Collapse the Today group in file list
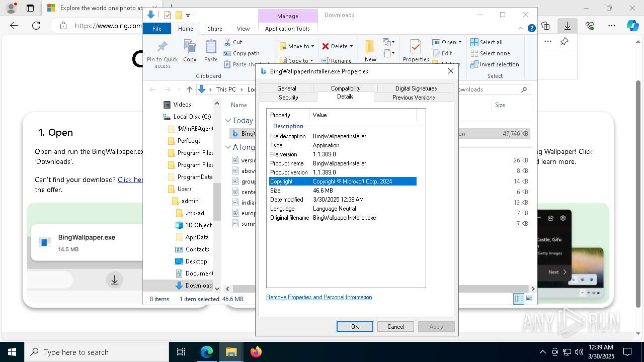Viewport: 644px width, 362px height. [228, 121]
